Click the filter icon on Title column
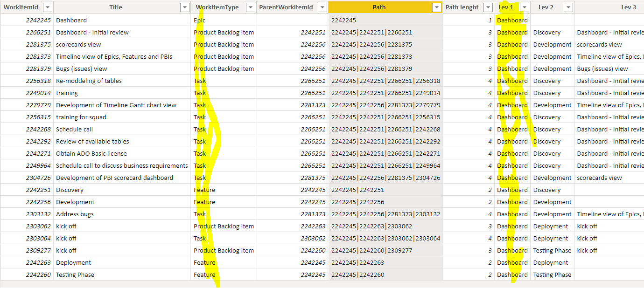644x288 pixels. point(185,7)
